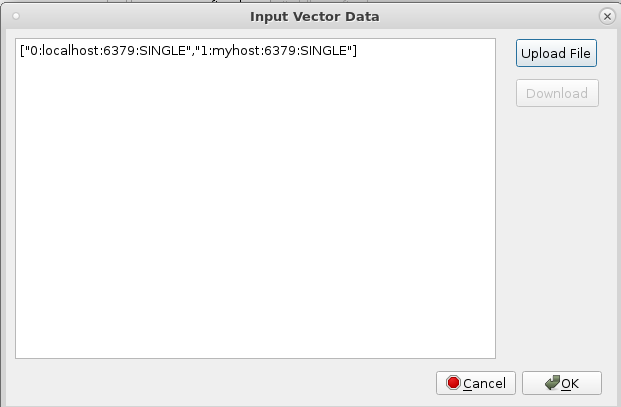Image resolution: width=621 pixels, height=407 pixels.
Task: Confirm the vector data with OK
Action: click(x=562, y=383)
